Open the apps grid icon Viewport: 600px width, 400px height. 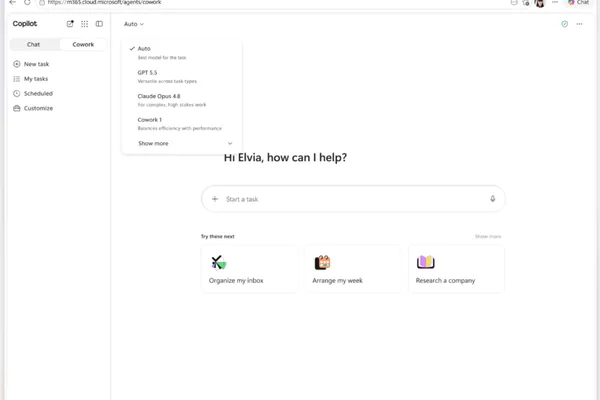85,24
